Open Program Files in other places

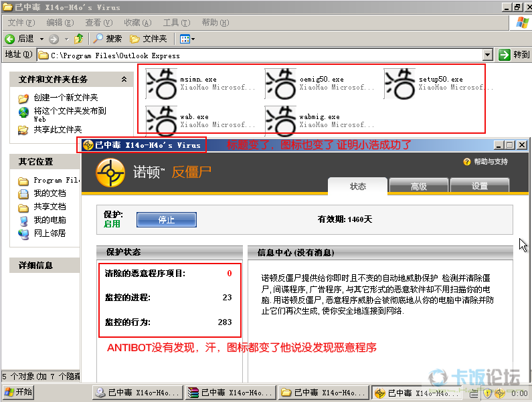point(56,180)
